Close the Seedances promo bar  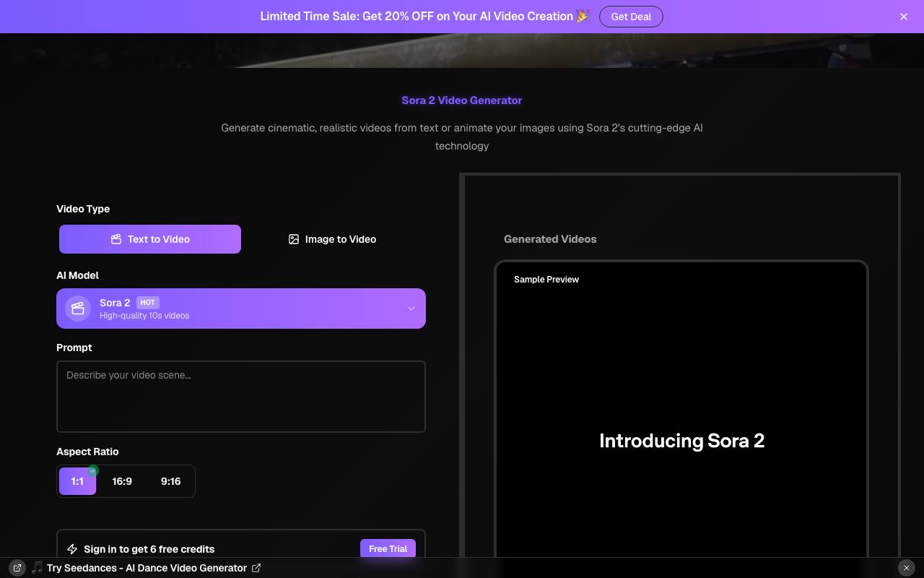click(x=907, y=568)
